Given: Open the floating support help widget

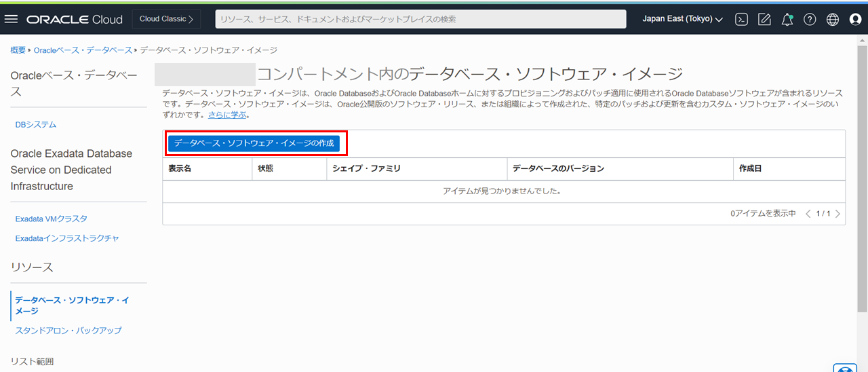Looking at the screenshot, I should point(844,367).
